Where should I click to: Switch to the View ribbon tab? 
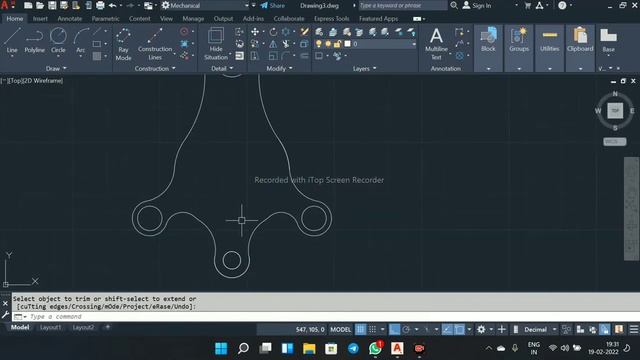tap(166, 18)
